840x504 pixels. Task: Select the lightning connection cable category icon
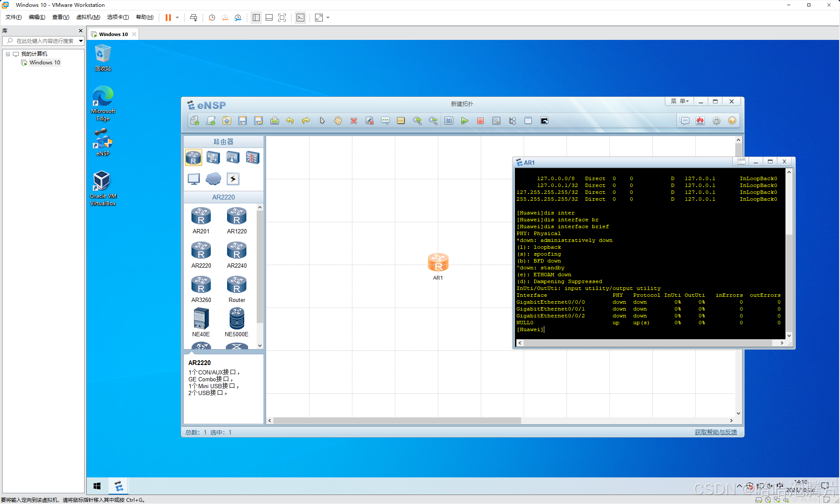coord(233,179)
